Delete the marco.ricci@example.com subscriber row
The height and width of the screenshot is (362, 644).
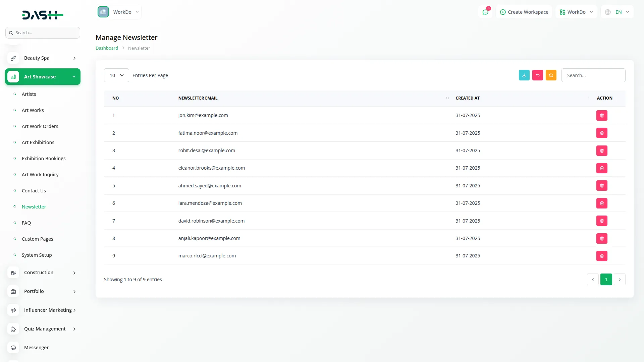[x=602, y=256]
